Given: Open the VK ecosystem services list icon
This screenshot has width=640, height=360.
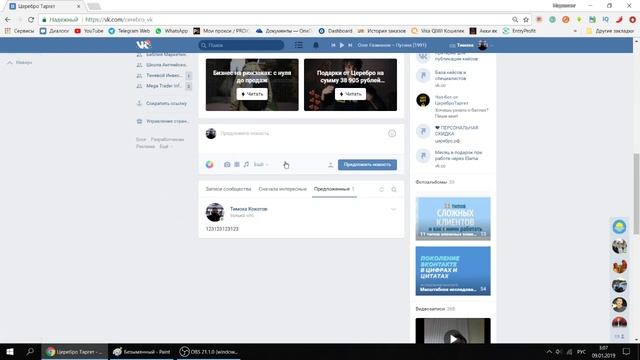Looking at the screenshot, I should [299, 45].
